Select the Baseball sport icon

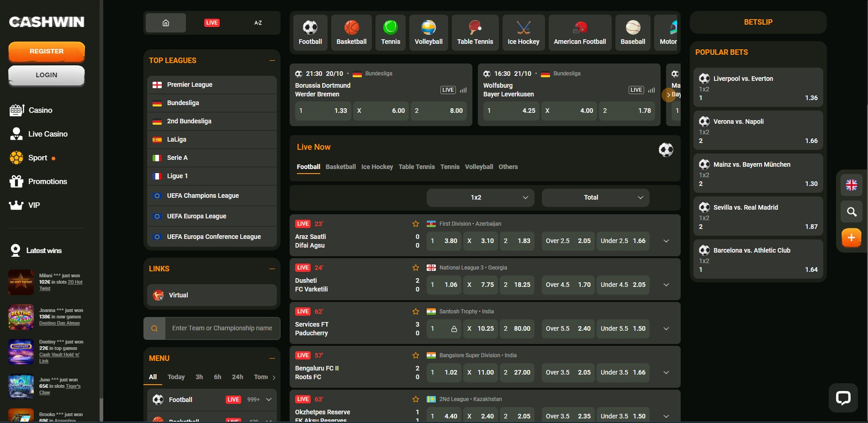[633, 32]
